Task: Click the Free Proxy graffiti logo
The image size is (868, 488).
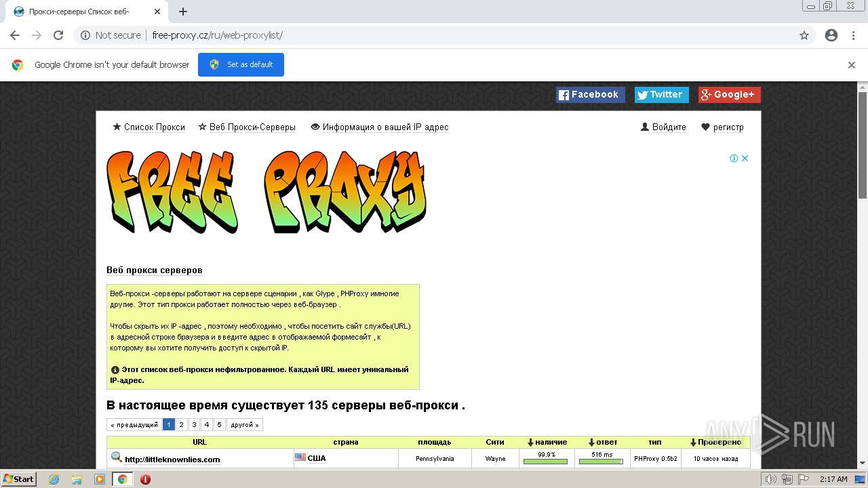Action: click(x=267, y=192)
